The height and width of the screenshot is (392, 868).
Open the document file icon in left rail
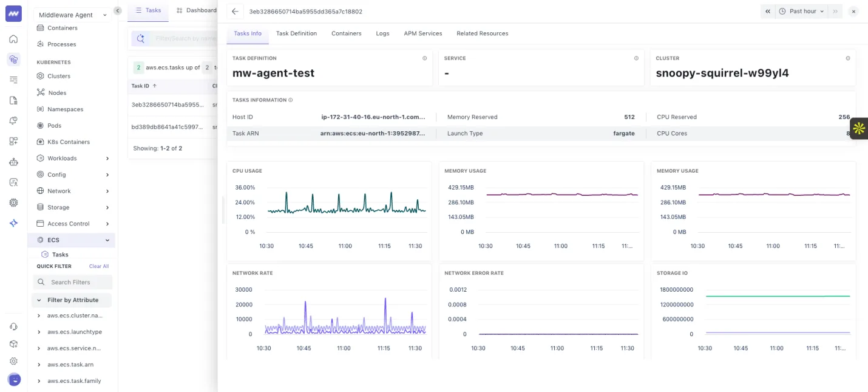coord(13,100)
